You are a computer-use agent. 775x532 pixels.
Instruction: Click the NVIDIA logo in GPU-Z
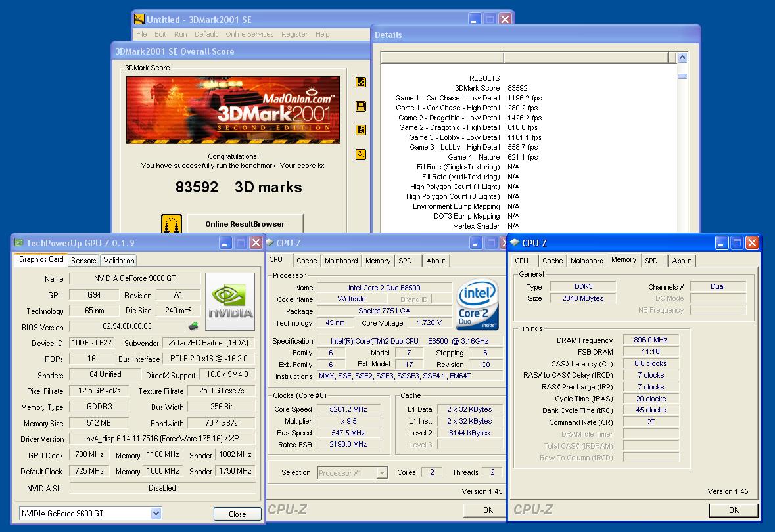coord(230,301)
